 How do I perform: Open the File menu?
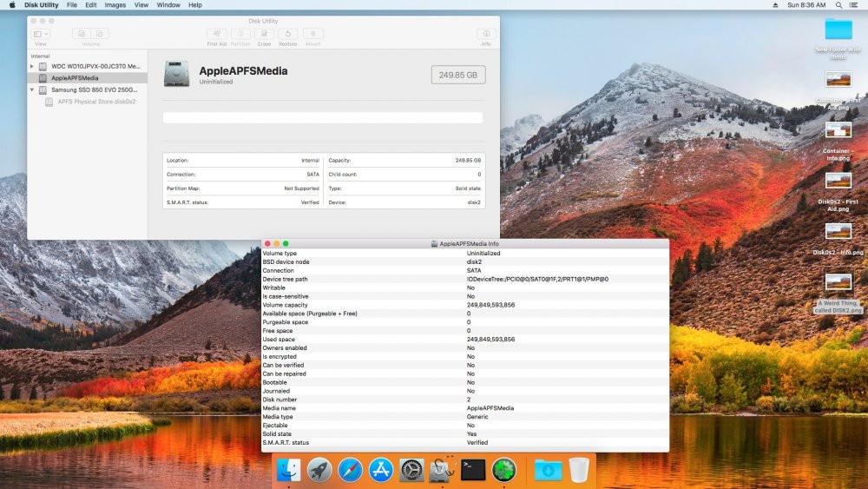72,5
